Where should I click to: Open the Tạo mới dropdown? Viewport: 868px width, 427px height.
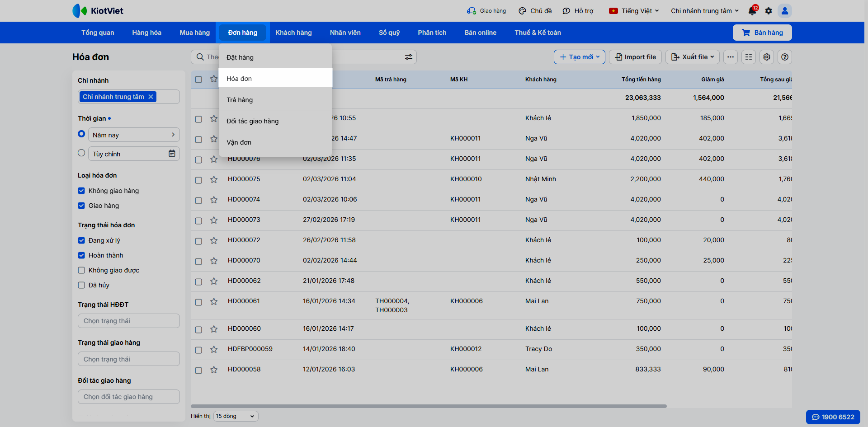tap(579, 57)
